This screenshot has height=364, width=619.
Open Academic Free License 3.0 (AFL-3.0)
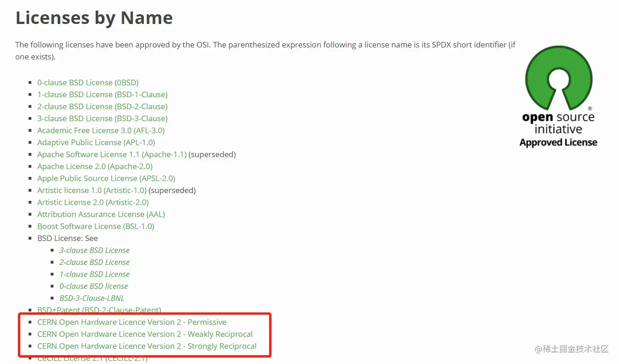101,130
